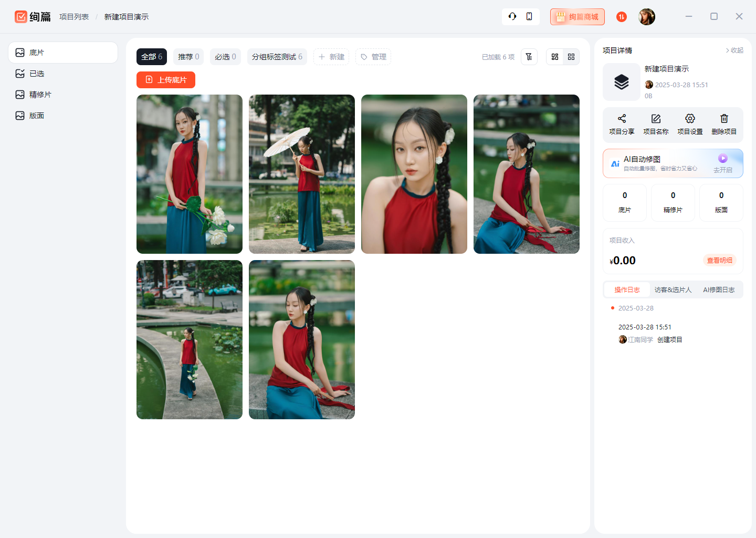Open the thumbnail of girl on curved path
The height and width of the screenshot is (538, 756).
coord(190,339)
